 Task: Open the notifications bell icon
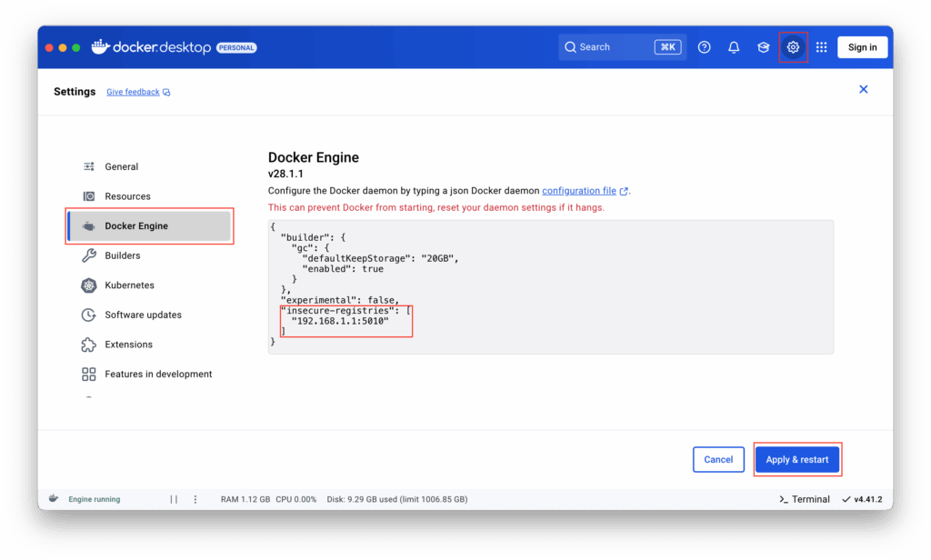[x=734, y=47]
